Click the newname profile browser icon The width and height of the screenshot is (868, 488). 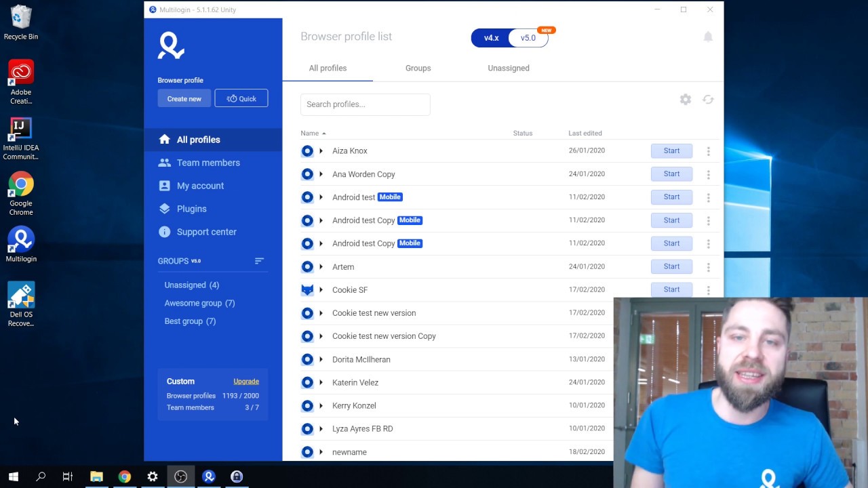coord(307,452)
